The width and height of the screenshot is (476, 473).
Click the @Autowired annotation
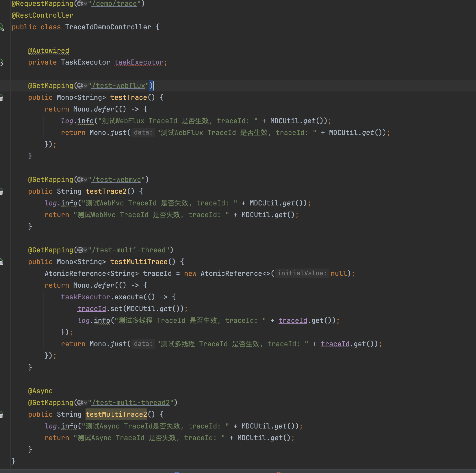[49, 51]
